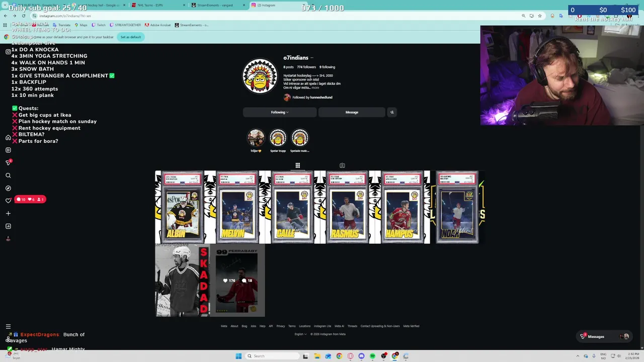Viewport: 644px width, 362px height.
Task: Open the Instagram search magnifier
Action: click(x=8, y=175)
